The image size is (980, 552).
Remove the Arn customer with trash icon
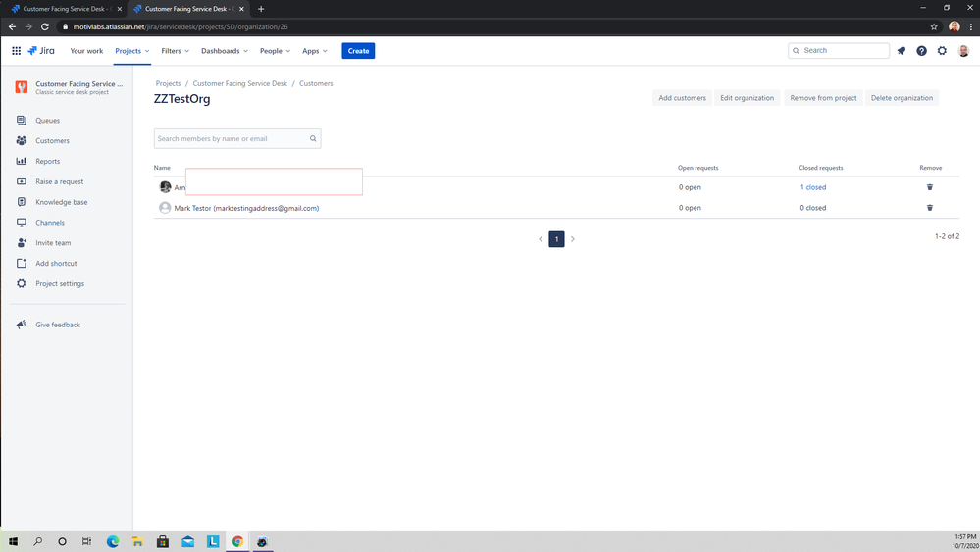(x=929, y=187)
